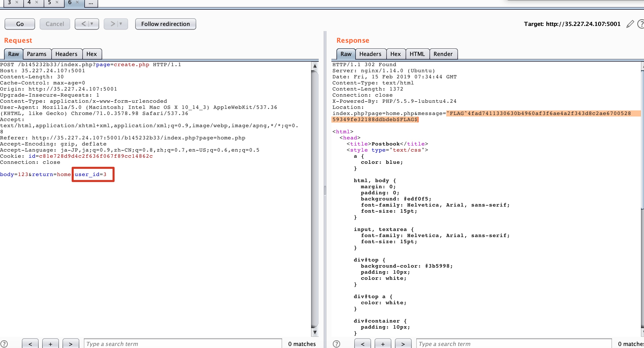Focus the request search term field
644x348 pixels.
point(182,344)
